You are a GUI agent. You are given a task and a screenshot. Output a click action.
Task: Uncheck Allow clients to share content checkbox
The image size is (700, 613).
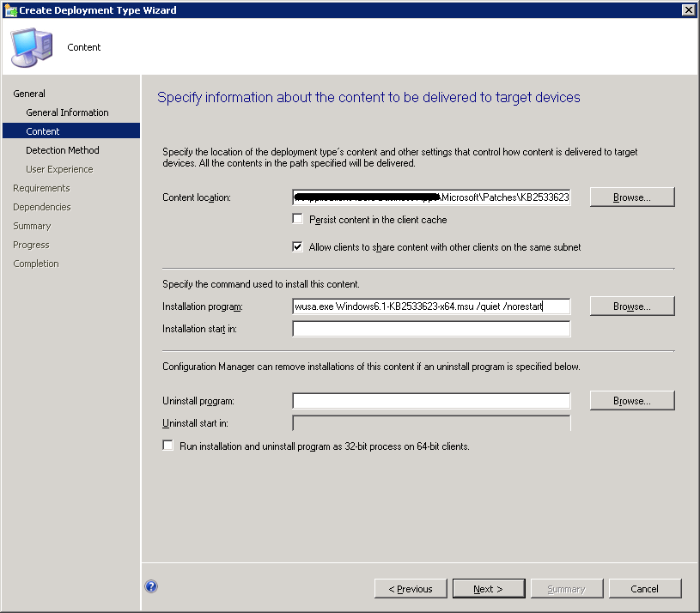coord(298,247)
